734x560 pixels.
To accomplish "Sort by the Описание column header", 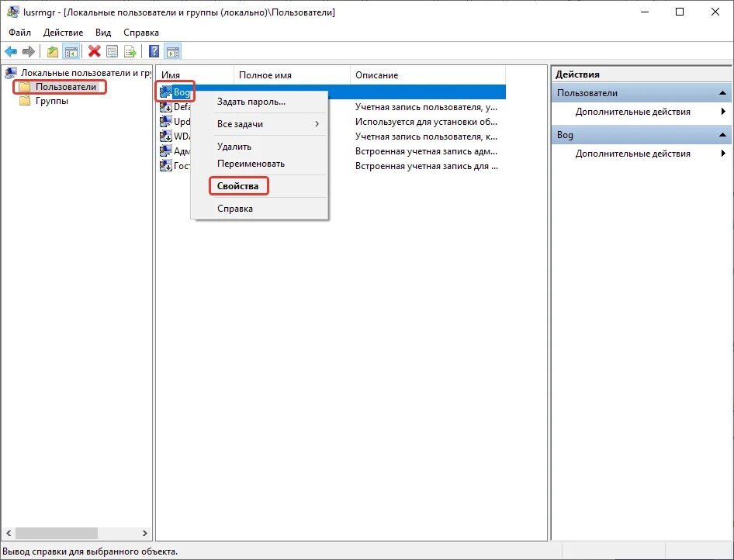I will [428, 75].
